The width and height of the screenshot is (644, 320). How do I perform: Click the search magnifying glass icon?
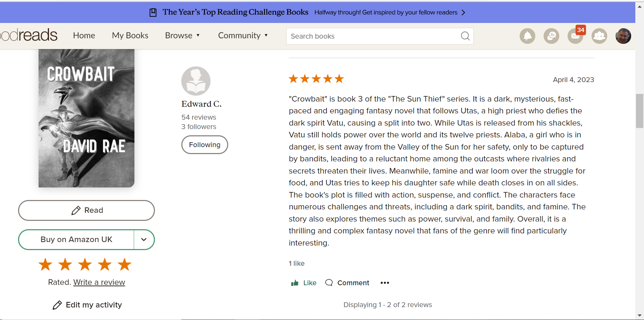click(465, 36)
